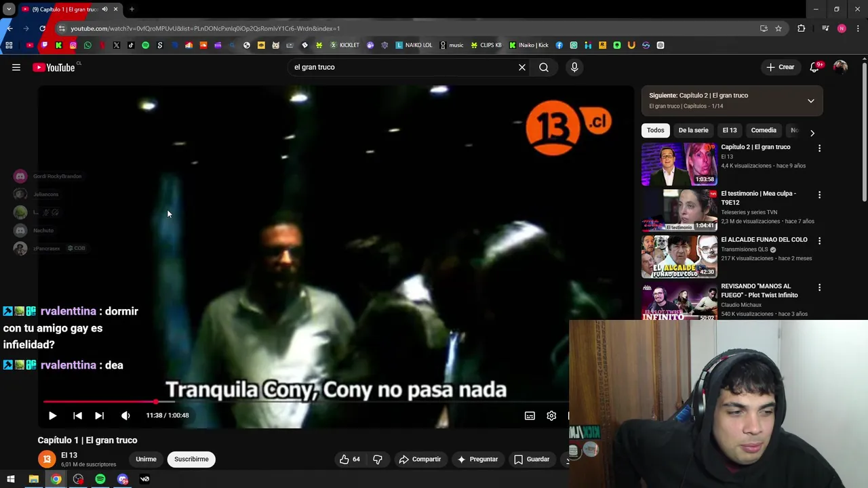
Task: Open the INaiko | Kick bookmark
Action: 529,45
